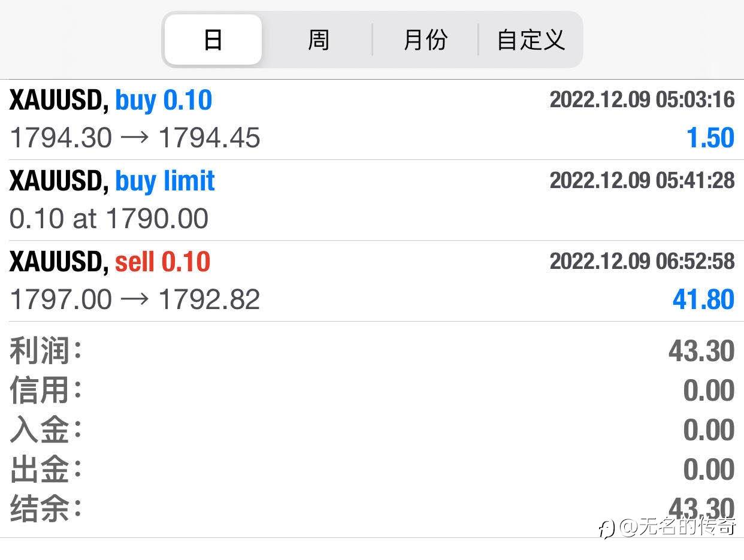Viewport: 744px width, 560px height.
Task: Open the 月份 (month) tab
Action: [425, 40]
